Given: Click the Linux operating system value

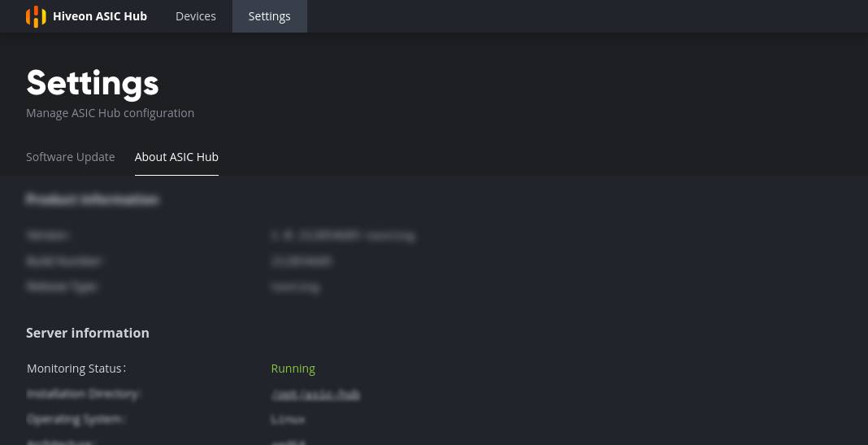Looking at the screenshot, I should (x=288, y=420).
